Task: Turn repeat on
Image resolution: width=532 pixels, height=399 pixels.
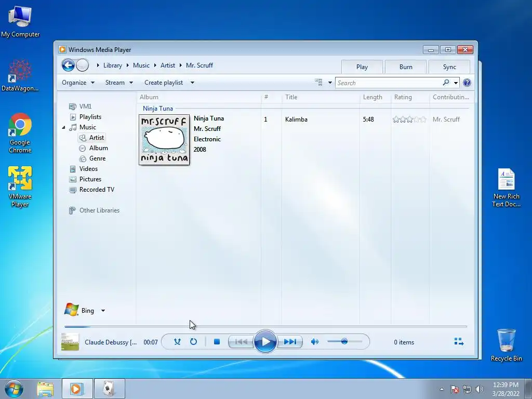Action: point(193,342)
